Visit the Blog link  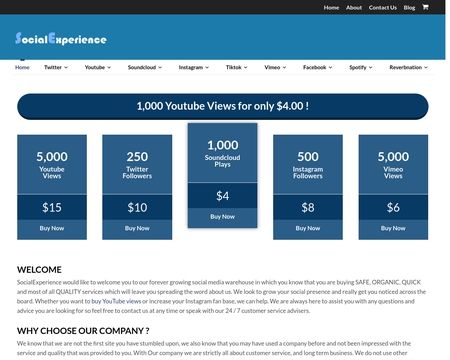pyautogui.click(x=409, y=7)
